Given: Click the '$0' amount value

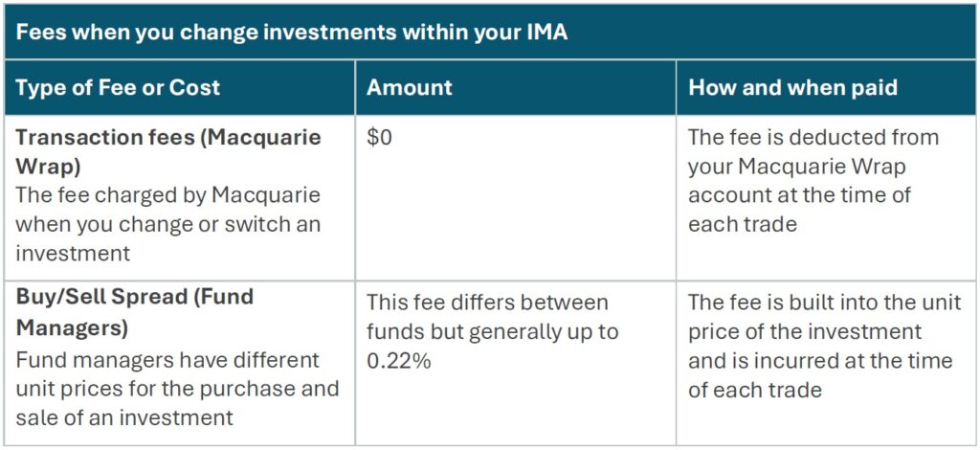Looking at the screenshot, I should coord(380,137).
